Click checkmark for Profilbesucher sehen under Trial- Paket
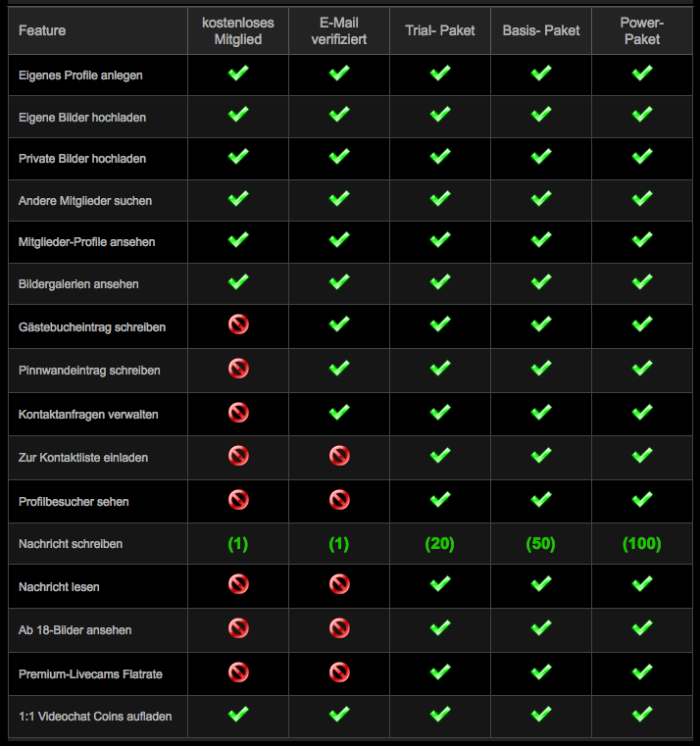This screenshot has width=700, height=746. (440, 500)
